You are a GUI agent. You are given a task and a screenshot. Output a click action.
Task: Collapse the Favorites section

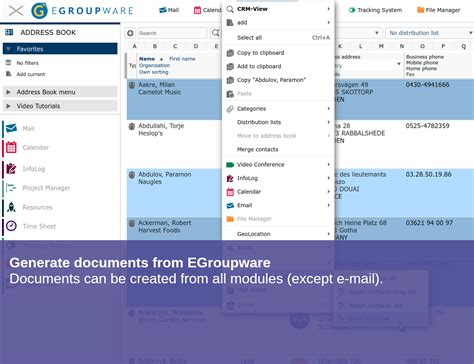point(60,49)
